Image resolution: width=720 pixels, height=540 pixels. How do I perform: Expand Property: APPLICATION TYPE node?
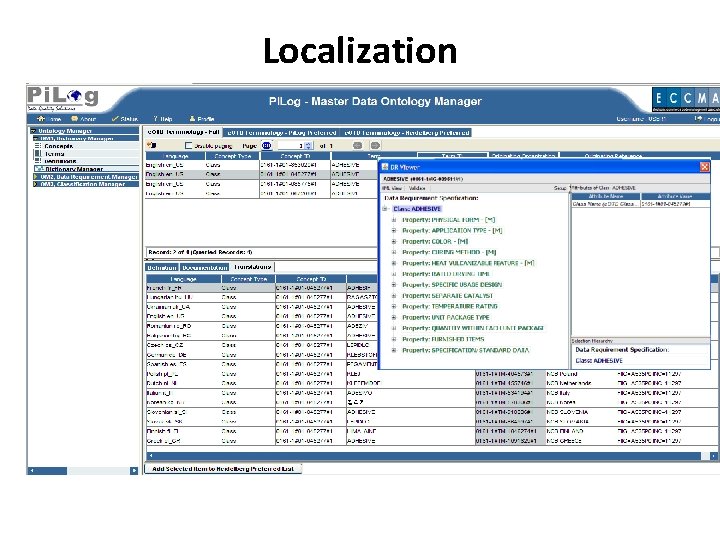coord(394,231)
